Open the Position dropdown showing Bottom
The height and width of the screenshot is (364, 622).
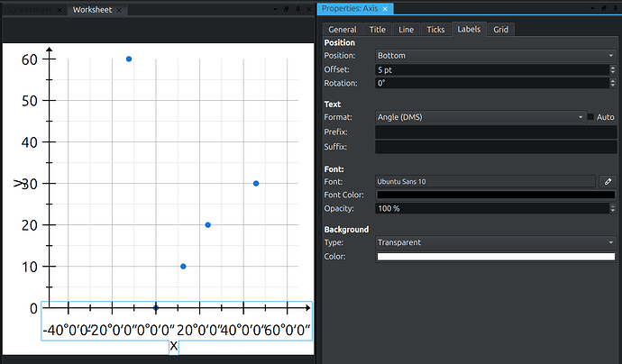(x=495, y=56)
